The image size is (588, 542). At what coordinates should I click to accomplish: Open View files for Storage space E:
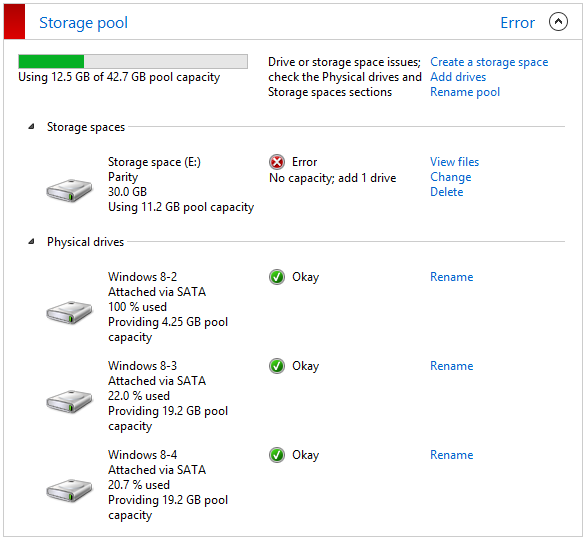[x=454, y=162]
